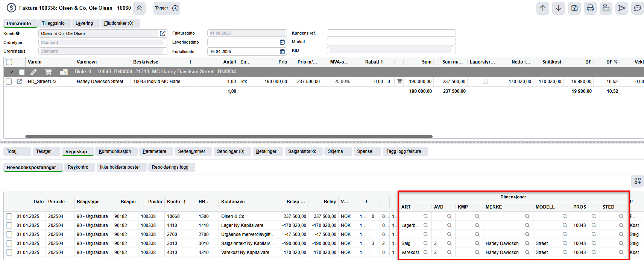Image resolution: width=644 pixels, height=260 pixels.
Task: Go to next invoice with down arrow
Action: coord(559,8)
